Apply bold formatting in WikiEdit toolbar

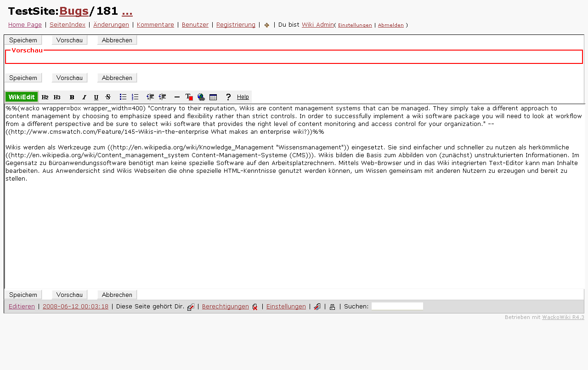point(72,97)
